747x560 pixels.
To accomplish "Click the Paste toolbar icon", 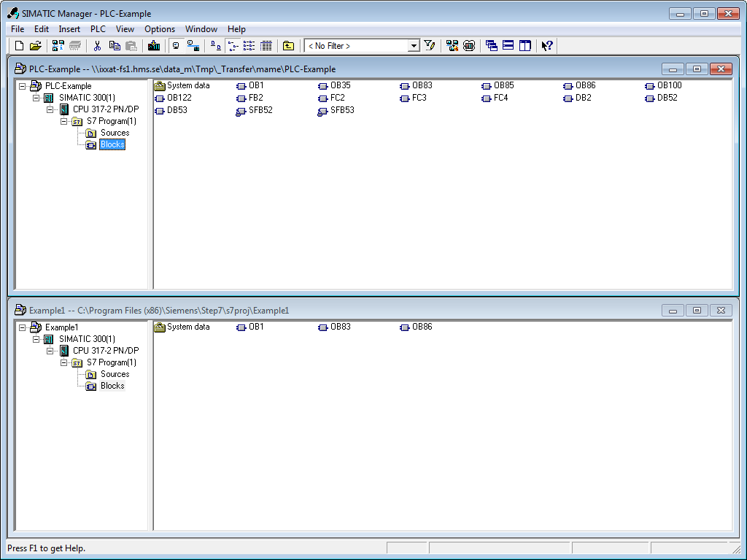I will [x=131, y=46].
